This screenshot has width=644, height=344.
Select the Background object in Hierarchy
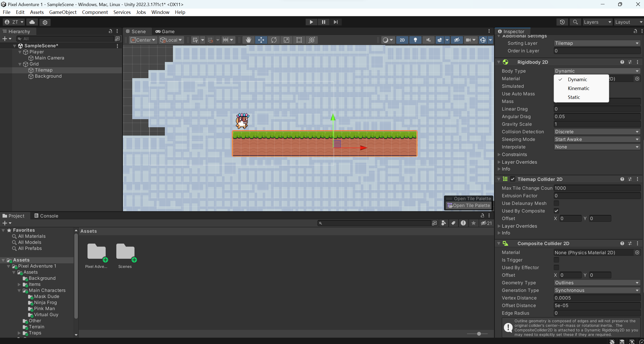click(48, 76)
